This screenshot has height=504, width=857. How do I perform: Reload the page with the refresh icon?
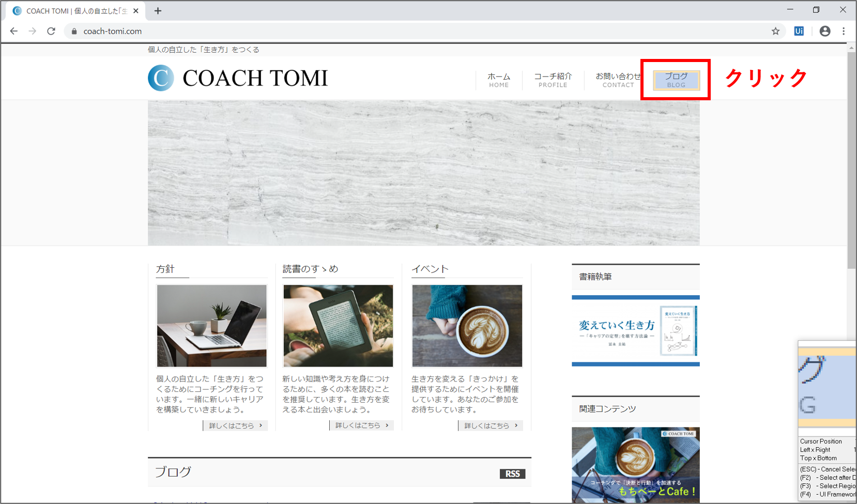51,31
